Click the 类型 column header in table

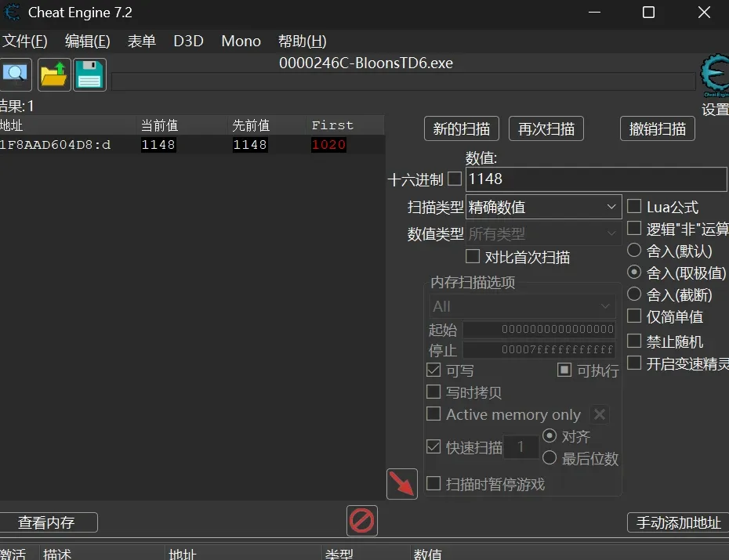[x=365, y=553]
